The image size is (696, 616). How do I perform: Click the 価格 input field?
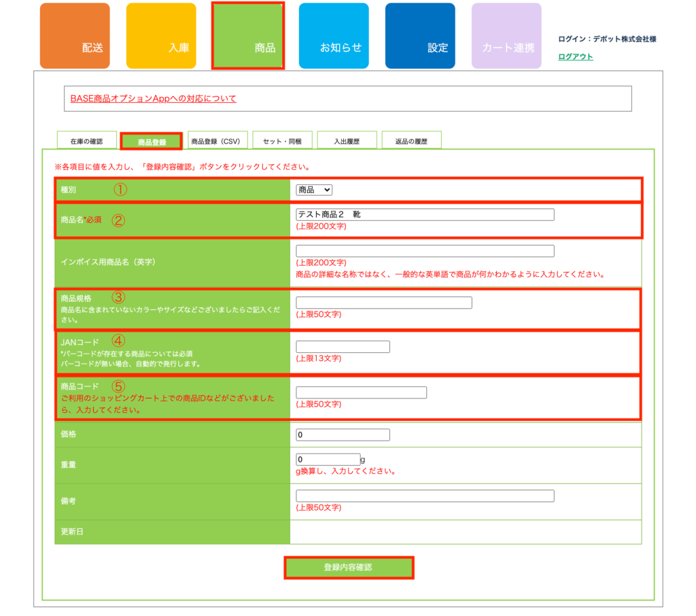click(x=343, y=434)
